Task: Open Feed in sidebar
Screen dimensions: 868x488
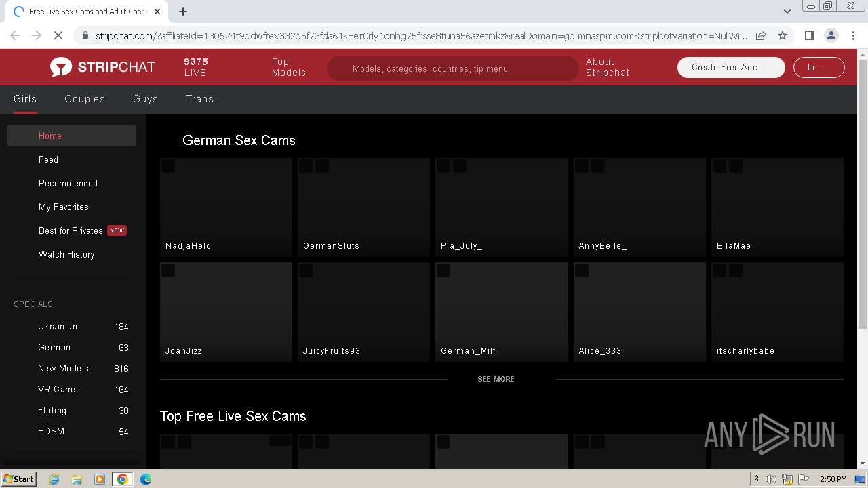Action: (x=71, y=159)
